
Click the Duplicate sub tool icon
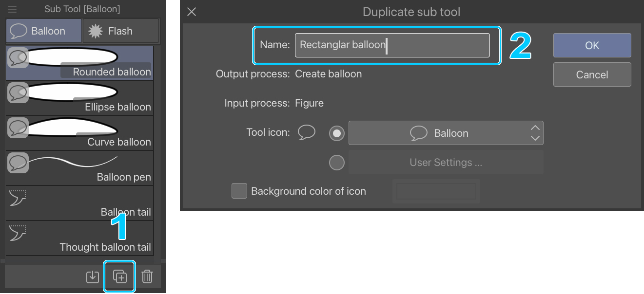120,276
